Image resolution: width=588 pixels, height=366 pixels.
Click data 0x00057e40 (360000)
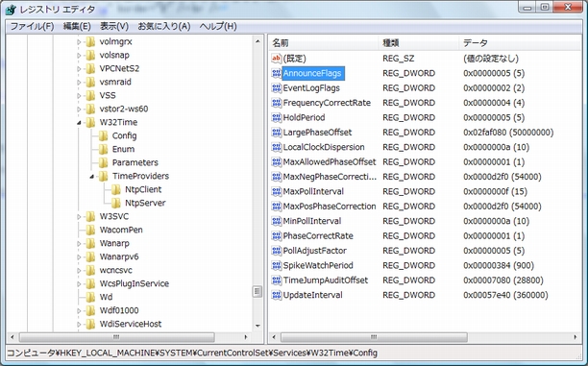505,295
